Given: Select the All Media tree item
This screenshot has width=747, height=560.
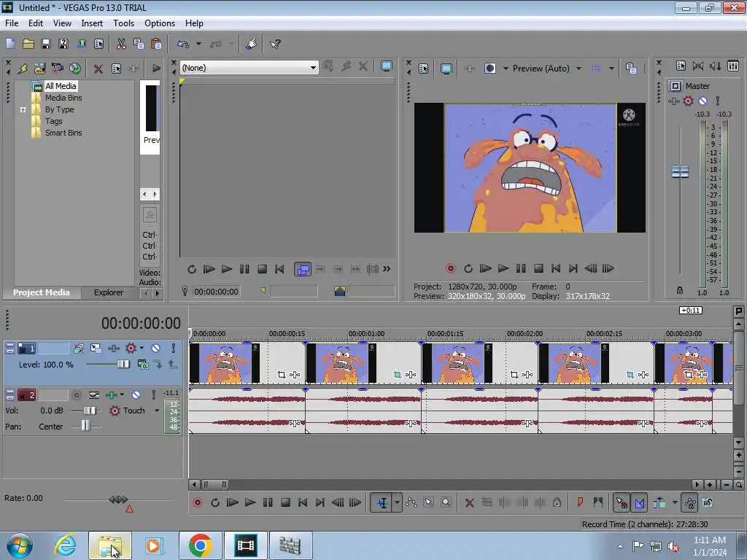Looking at the screenshot, I should tap(61, 86).
